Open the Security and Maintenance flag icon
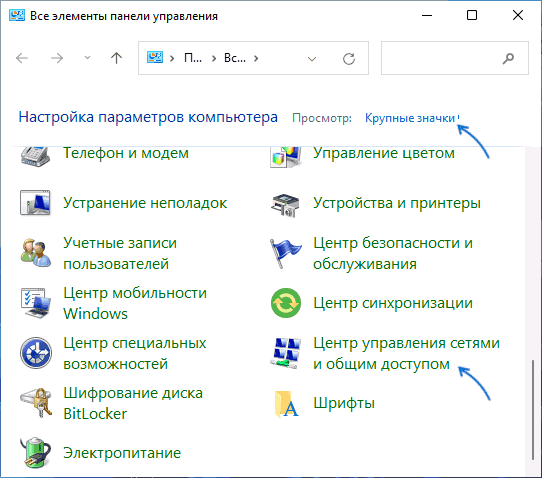 point(286,253)
